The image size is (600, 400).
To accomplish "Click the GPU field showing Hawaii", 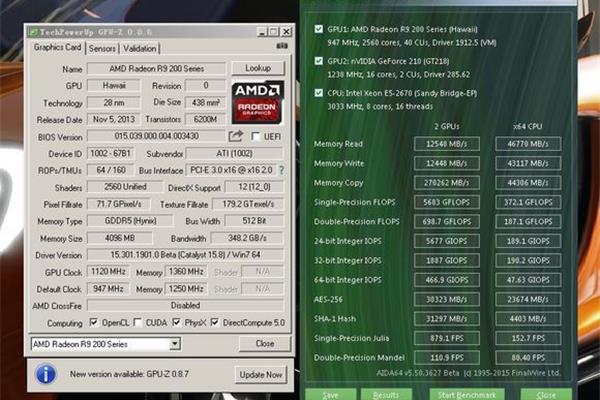I will point(114,85).
